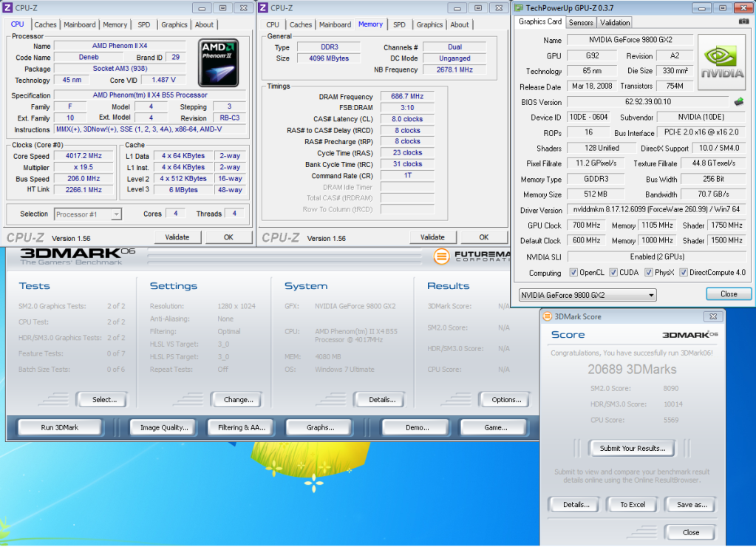Click OK in the CPU-Z memory window
This screenshot has width=756, height=547.
[483, 237]
